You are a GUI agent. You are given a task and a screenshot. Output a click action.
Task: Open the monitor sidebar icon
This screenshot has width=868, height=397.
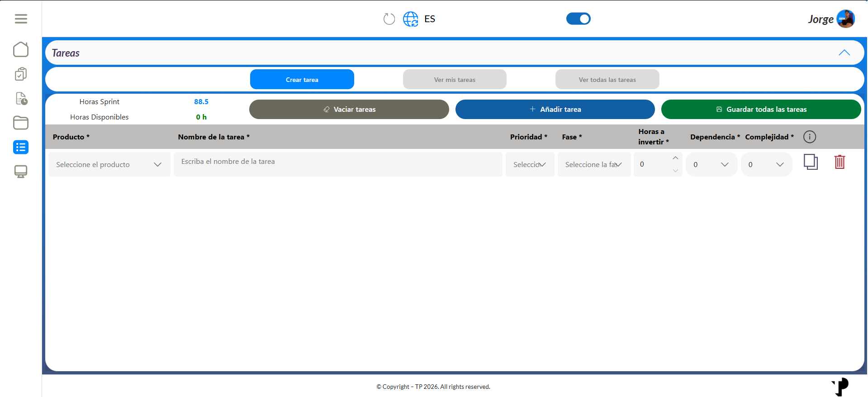[21, 172]
